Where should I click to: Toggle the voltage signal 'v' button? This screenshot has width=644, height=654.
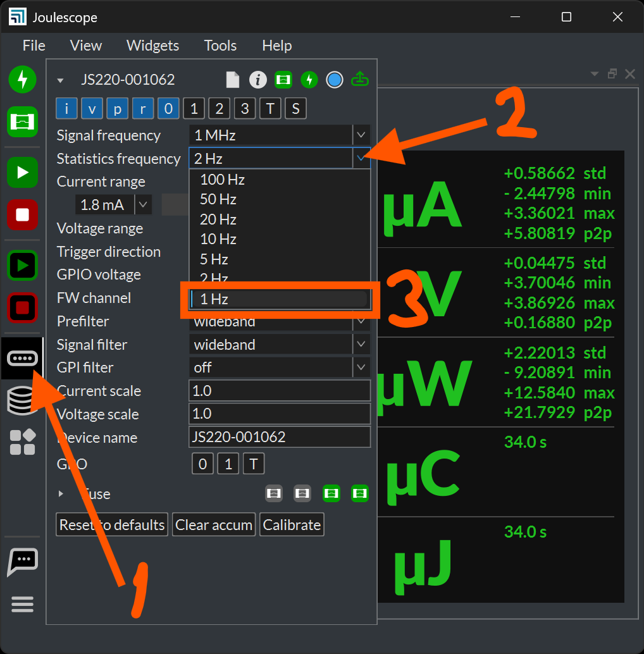[92, 109]
